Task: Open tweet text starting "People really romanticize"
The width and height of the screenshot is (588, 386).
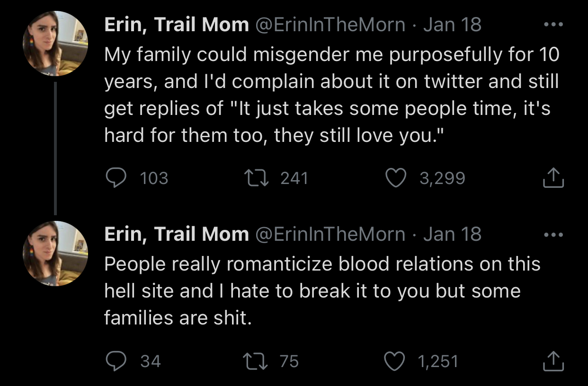Action: [x=322, y=290]
